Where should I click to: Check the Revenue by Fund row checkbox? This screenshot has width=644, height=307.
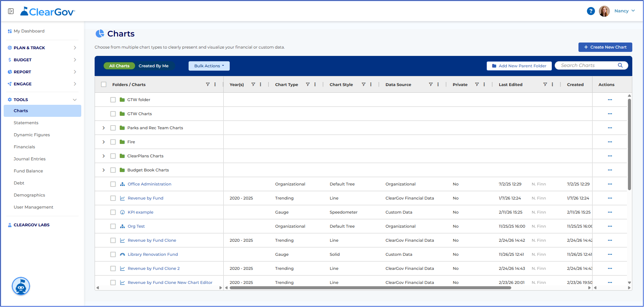pyautogui.click(x=113, y=198)
